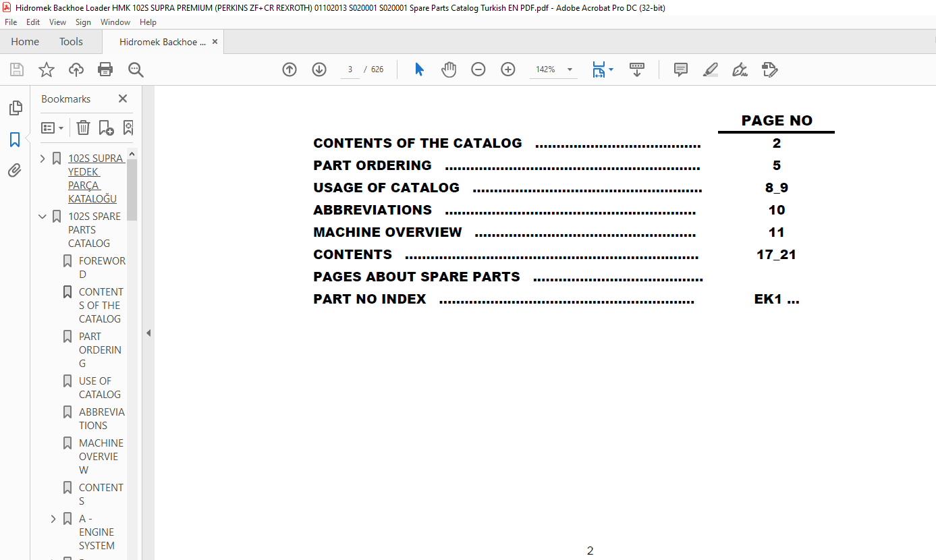Screen dimensions: 936x560
Task: Open CONTENTS bookmark in tree
Action: pyautogui.click(x=101, y=494)
